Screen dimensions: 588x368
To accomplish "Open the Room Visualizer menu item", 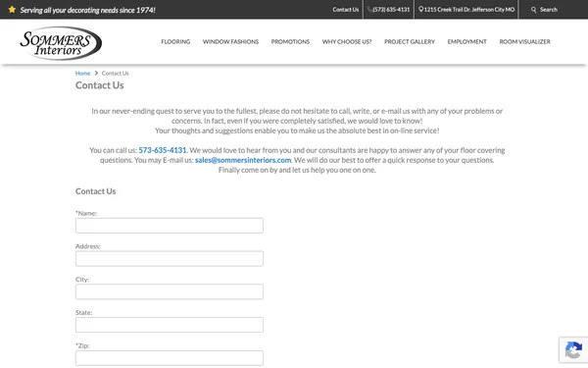I will click(x=524, y=41).
